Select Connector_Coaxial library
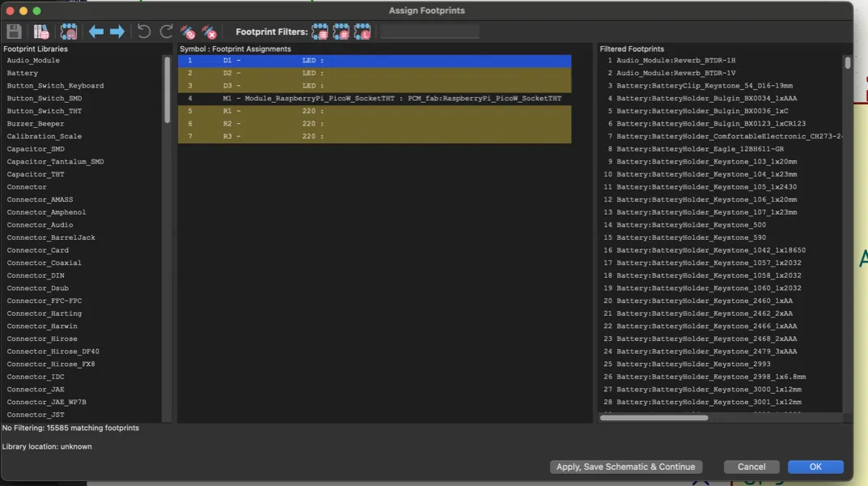This screenshot has height=486, width=868. 45,263
